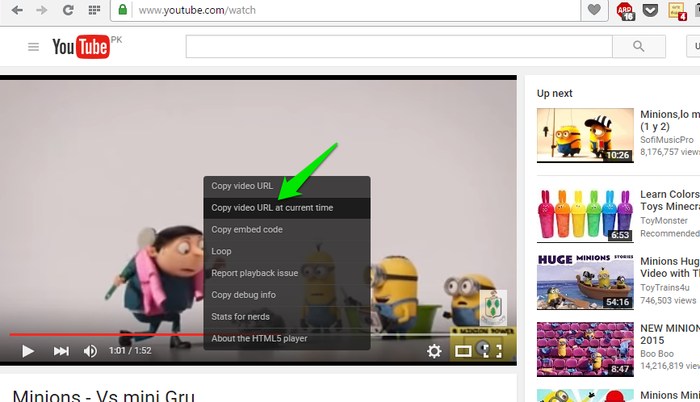Toggle Loop in the context menu
Screen dimensions: 700x402
pos(287,251)
